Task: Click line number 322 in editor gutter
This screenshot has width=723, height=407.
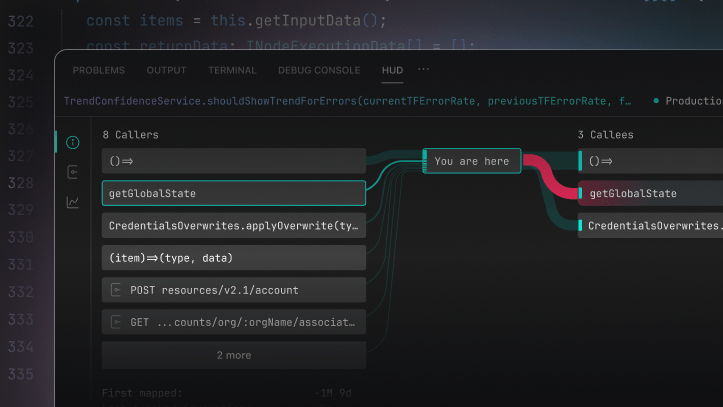Action: coord(21,21)
